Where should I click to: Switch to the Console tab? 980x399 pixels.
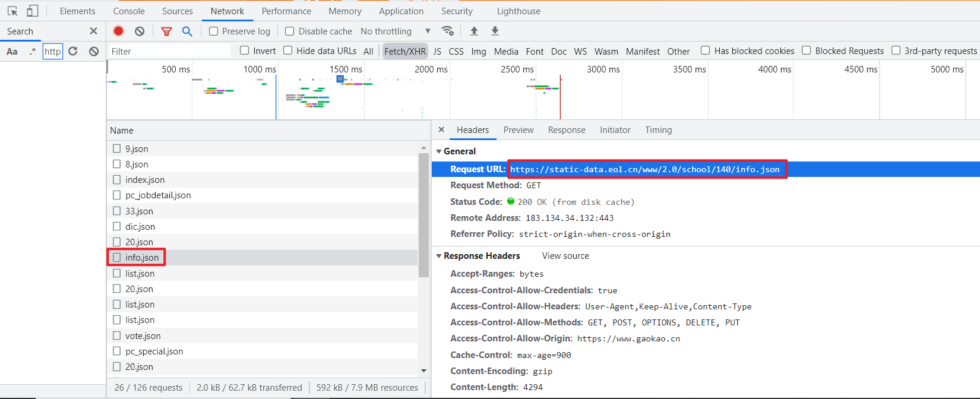(129, 11)
